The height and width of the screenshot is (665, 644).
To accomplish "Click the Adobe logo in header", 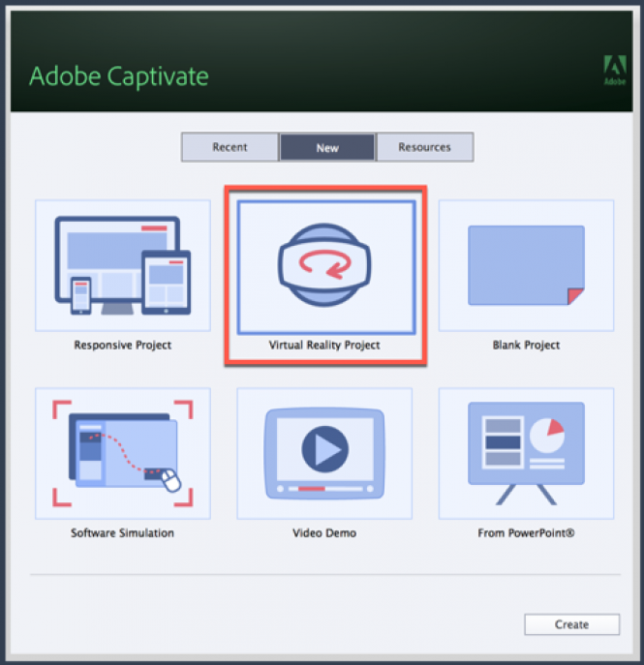I will 615,70.
